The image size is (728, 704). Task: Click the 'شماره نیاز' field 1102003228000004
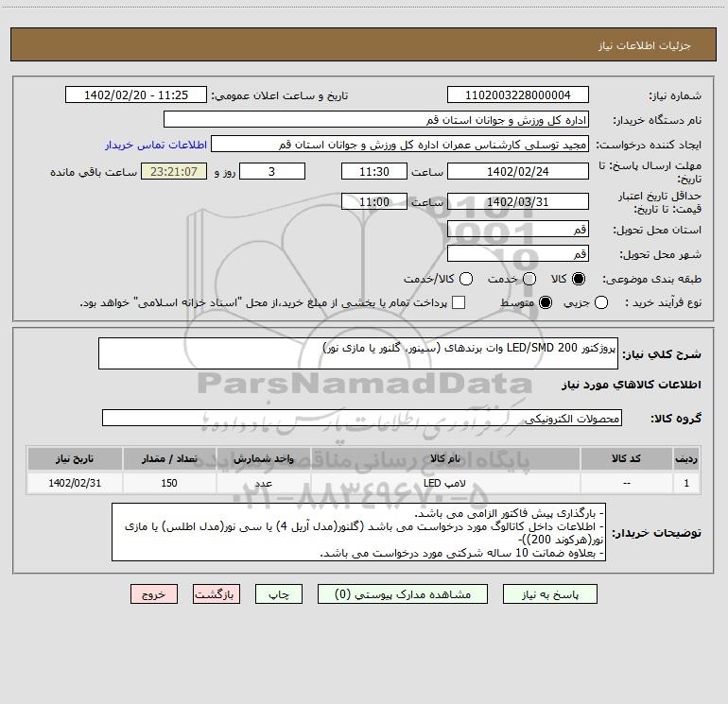pyautogui.click(x=518, y=95)
